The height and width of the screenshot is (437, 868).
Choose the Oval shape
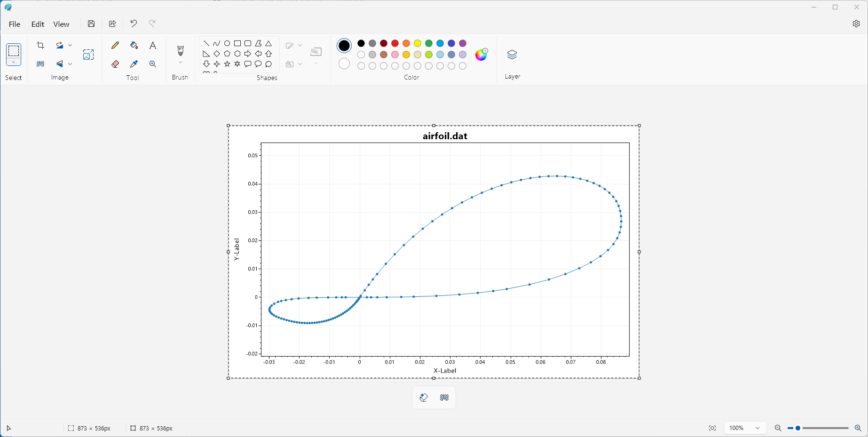227,43
